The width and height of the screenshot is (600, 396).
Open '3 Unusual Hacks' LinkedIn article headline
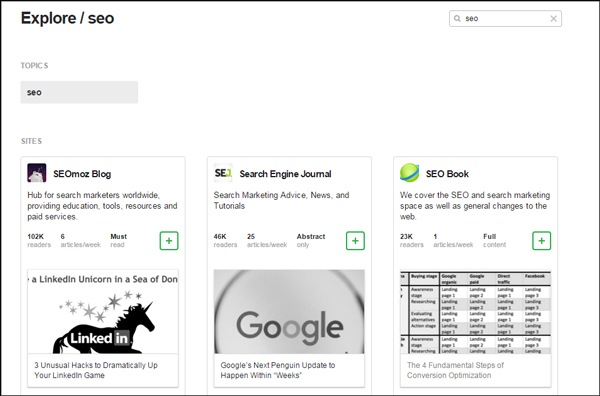pos(96,370)
